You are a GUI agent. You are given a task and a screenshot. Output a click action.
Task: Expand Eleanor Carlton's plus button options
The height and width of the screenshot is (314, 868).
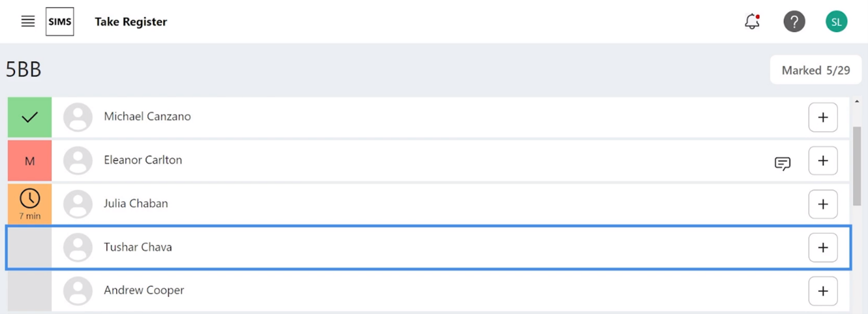(x=822, y=161)
